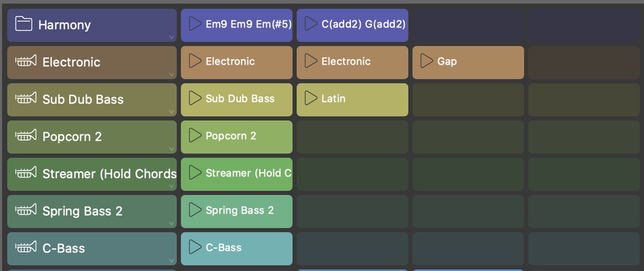
Task: Start the Popcorn 2 clip playback
Action: (195, 135)
